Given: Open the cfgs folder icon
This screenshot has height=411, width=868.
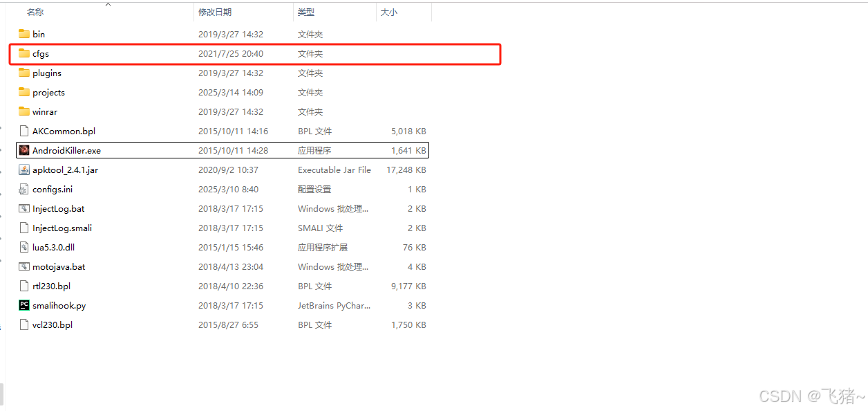Looking at the screenshot, I should [x=23, y=53].
